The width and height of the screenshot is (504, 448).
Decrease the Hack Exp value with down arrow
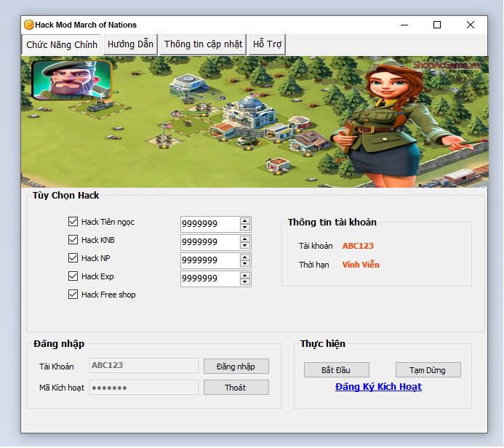point(245,282)
